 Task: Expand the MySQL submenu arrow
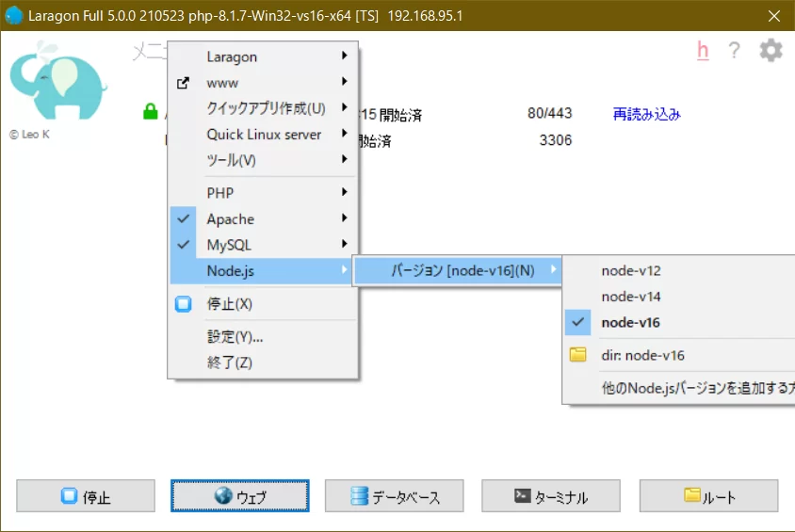click(x=345, y=244)
